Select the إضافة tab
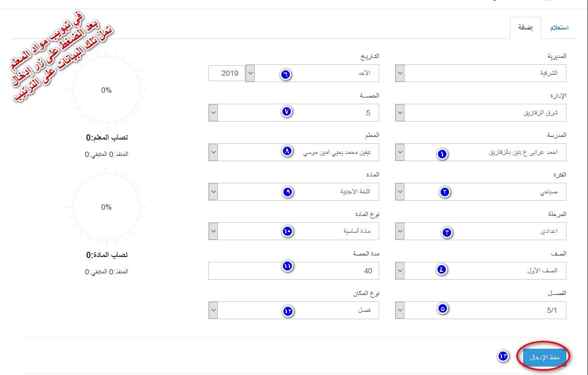 525,28
